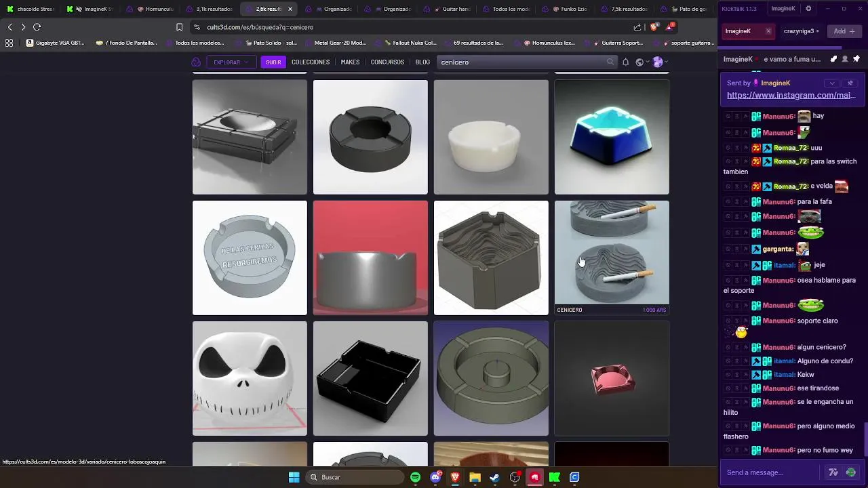Open Spotify from taskbar
868x488 pixels.
pos(415,477)
